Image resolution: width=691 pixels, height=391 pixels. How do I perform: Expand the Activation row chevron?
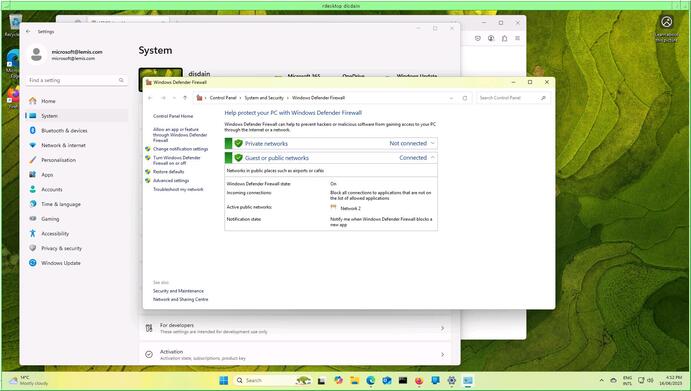coord(442,354)
